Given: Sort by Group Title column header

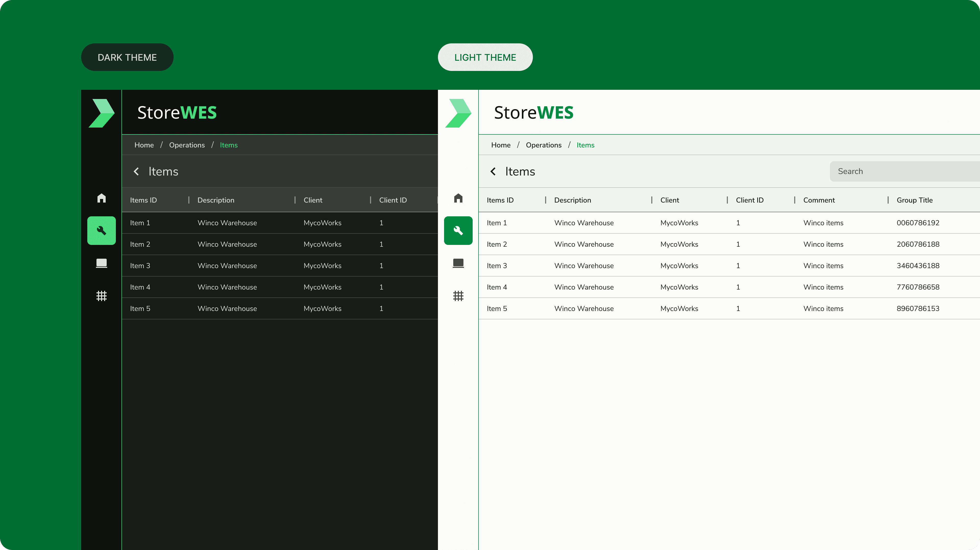Looking at the screenshot, I should pyautogui.click(x=914, y=201).
